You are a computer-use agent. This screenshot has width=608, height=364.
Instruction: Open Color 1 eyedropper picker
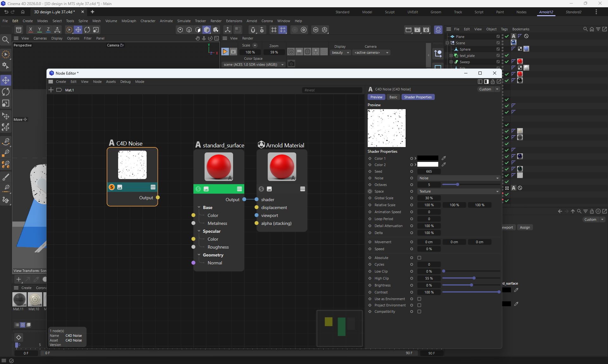(x=444, y=158)
